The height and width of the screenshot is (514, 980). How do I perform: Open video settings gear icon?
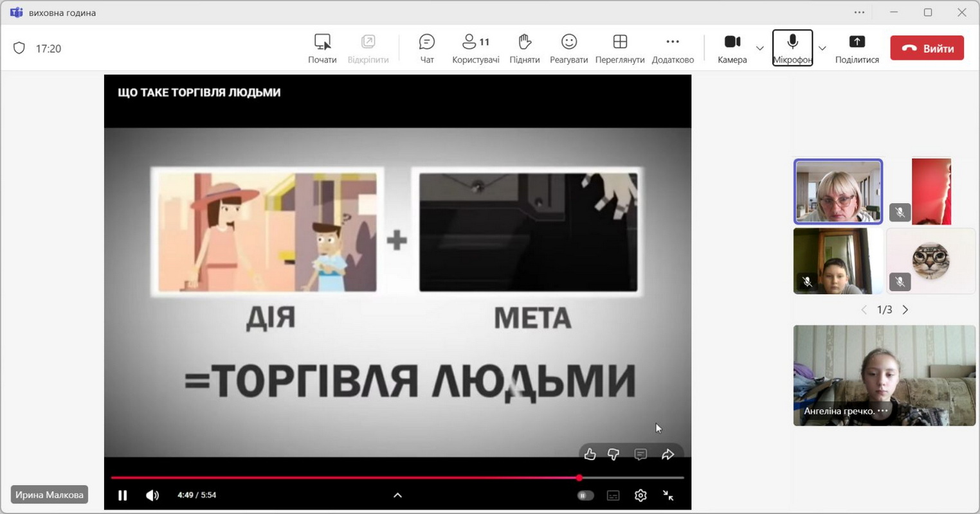point(640,495)
